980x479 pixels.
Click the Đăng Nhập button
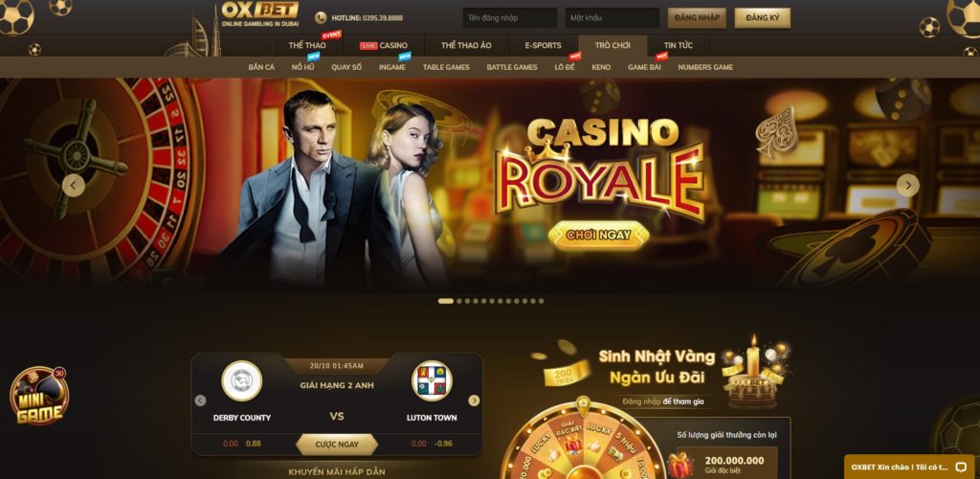(x=697, y=18)
